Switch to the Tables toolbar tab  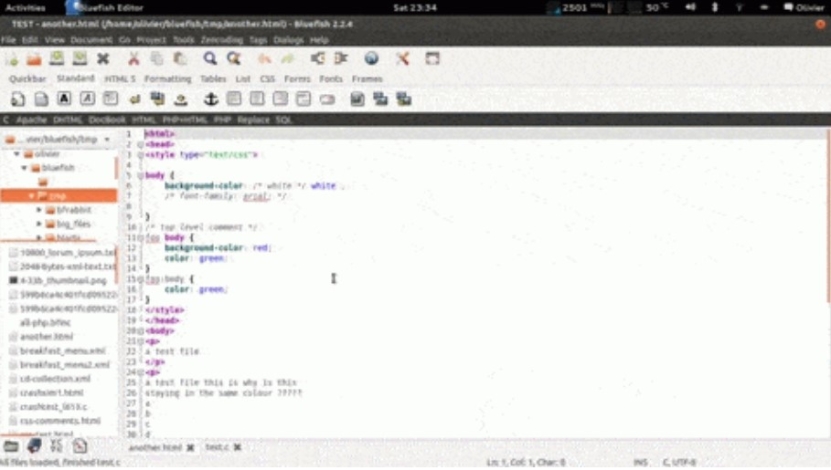point(213,79)
